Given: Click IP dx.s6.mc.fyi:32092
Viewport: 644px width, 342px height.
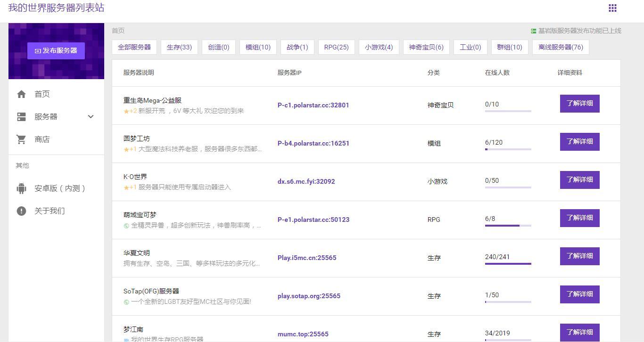Looking at the screenshot, I should pos(306,182).
